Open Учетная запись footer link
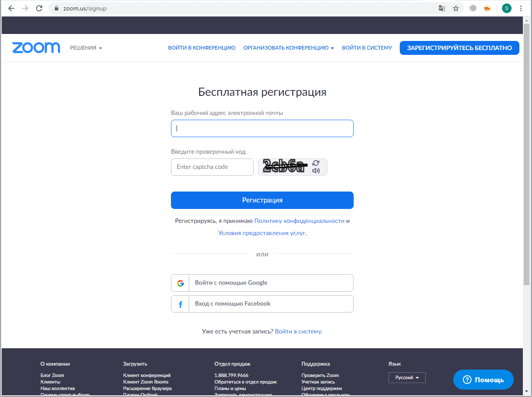532x397 pixels. coord(318,382)
